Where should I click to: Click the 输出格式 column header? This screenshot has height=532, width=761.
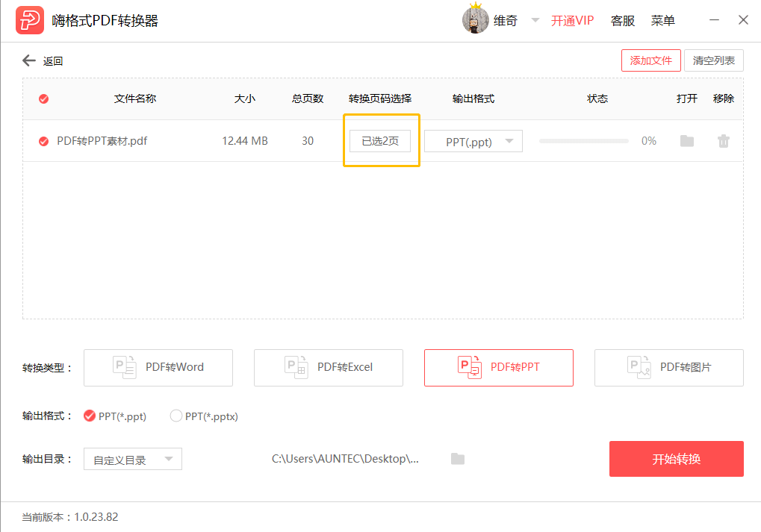(x=473, y=99)
